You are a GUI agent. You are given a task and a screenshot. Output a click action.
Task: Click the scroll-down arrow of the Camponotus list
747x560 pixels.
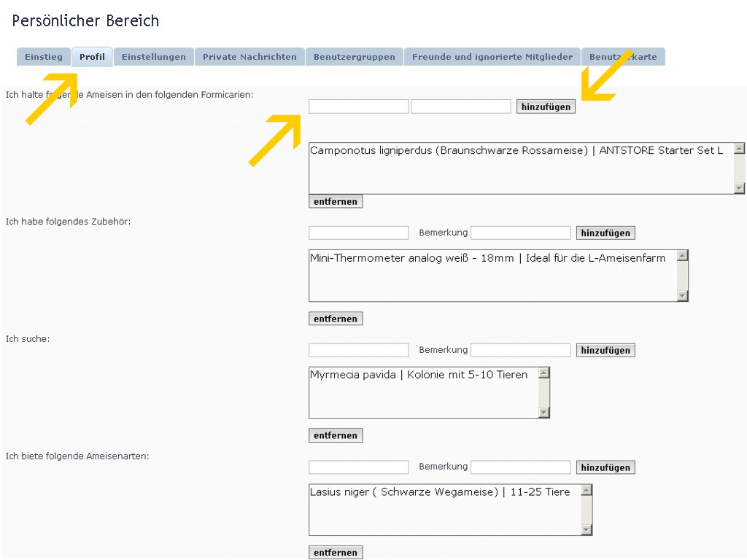click(x=739, y=188)
